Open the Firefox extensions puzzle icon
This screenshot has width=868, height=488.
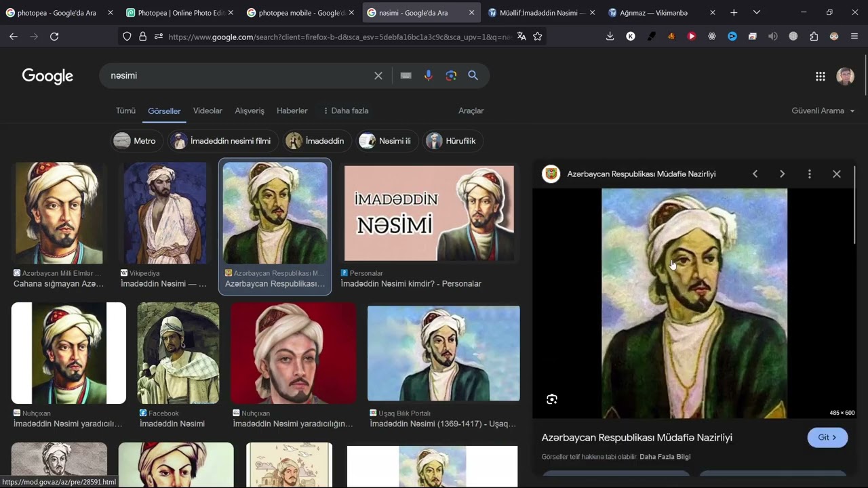[814, 37]
